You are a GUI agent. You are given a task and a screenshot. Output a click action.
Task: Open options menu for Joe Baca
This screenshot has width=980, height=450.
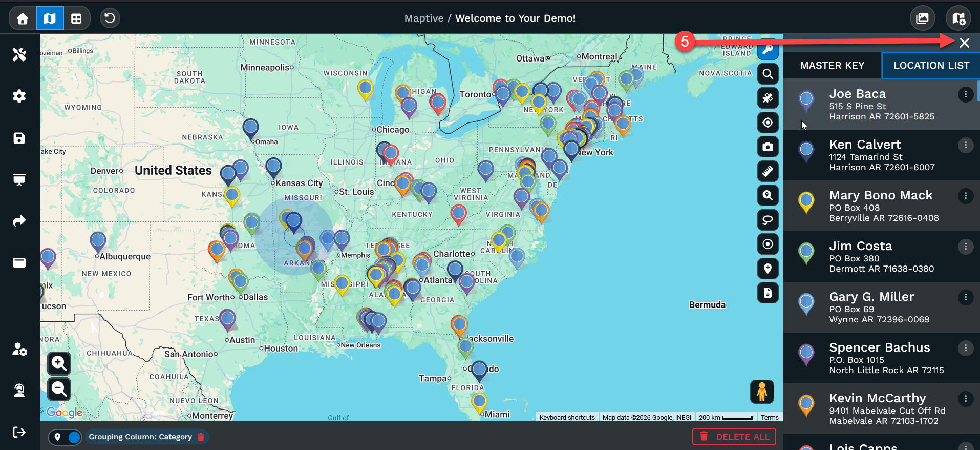(x=965, y=94)
